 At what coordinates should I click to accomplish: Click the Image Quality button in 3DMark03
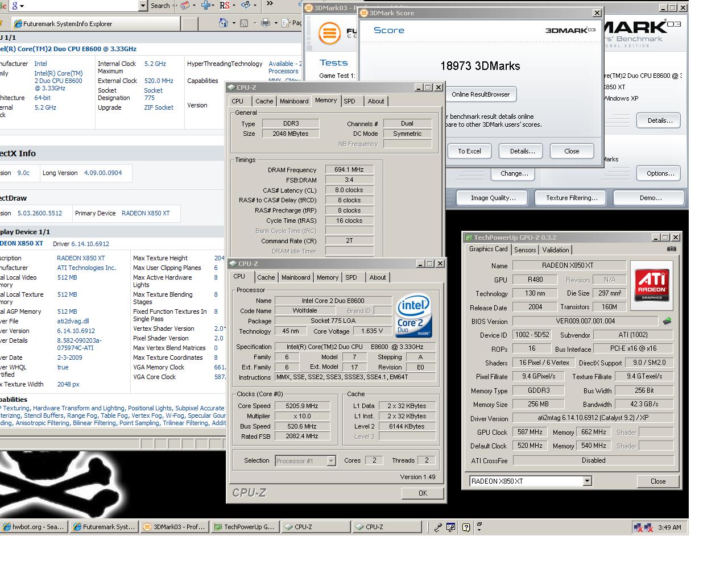coord(493,198)
